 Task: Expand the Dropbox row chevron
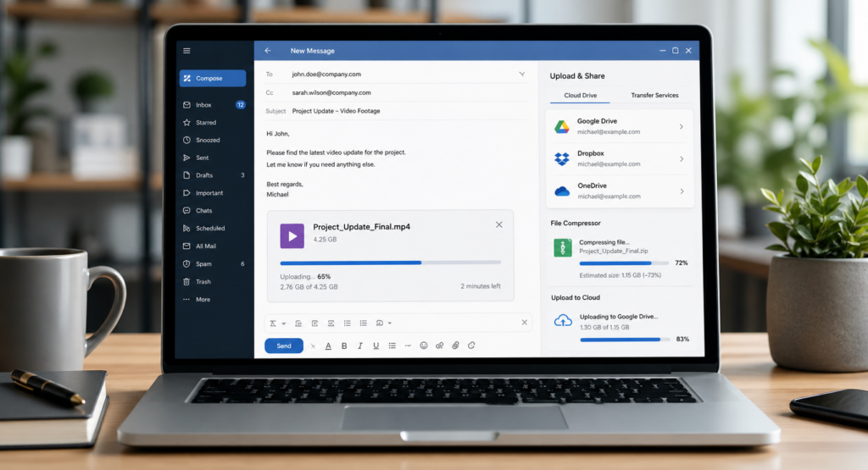click(682, 159)
